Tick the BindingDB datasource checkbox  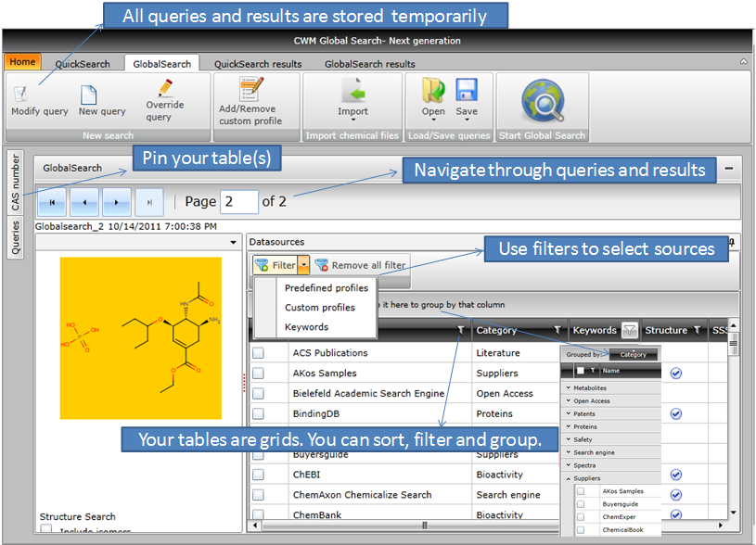258,413
